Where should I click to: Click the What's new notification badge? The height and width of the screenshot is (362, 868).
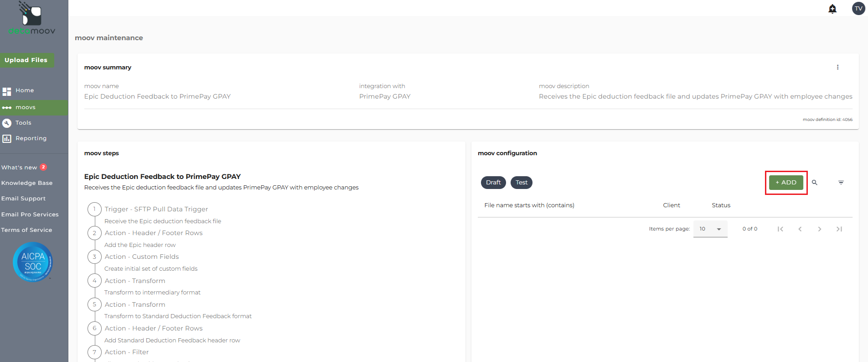[43, 167]
